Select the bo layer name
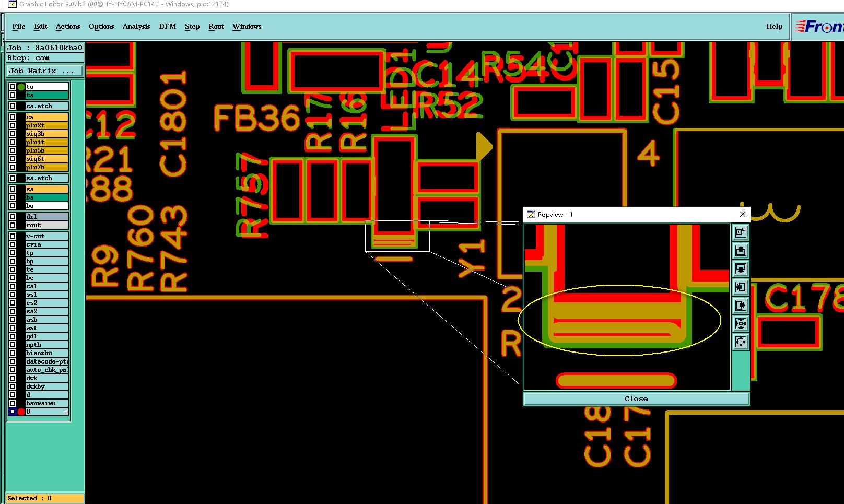 [46, 206]
